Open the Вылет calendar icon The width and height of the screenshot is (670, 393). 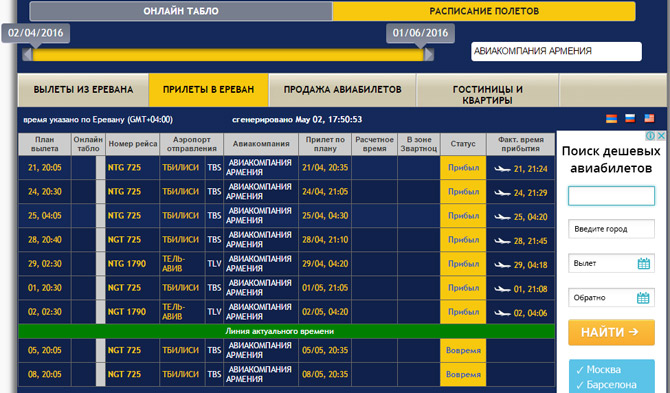click(644, 264)
